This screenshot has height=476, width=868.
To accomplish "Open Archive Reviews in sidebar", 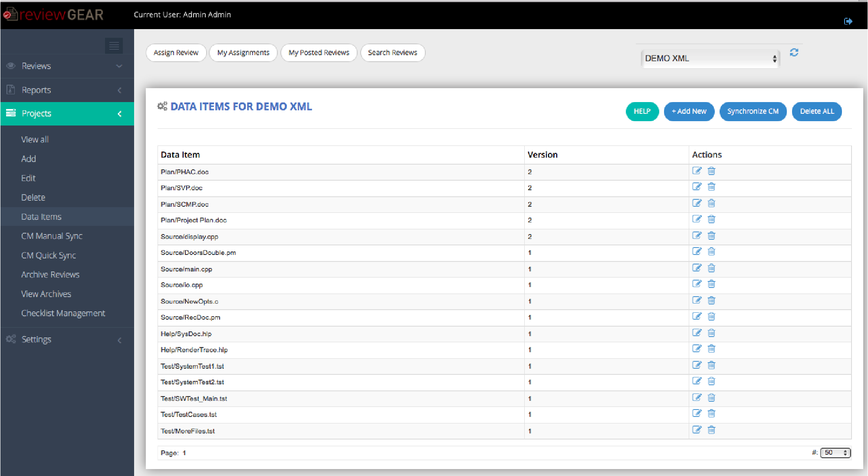I will (50, 274).
